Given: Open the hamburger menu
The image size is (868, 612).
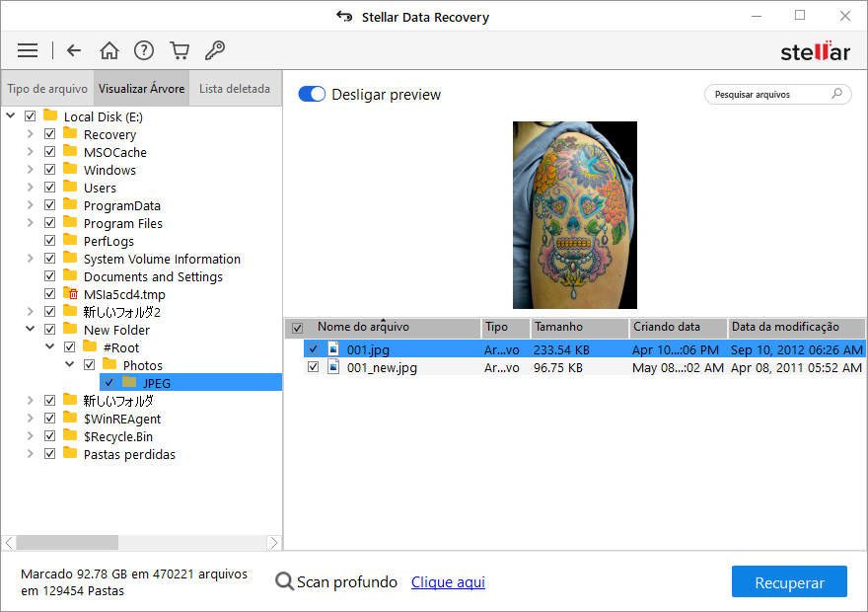Looking at the screenshot, I should (x=28, y=50).
